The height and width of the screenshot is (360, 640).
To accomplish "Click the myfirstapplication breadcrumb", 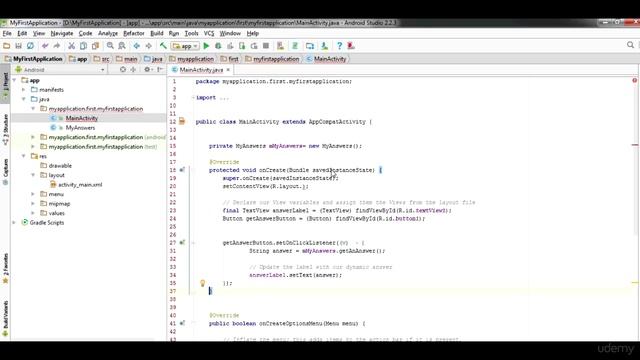I will [x=272, y=59].
